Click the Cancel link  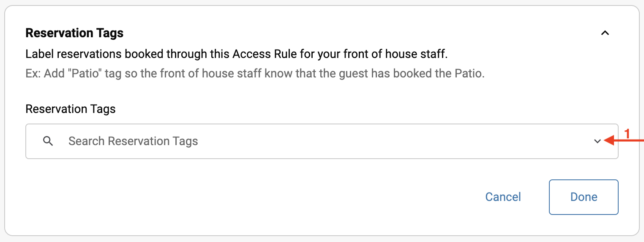point(503,197)
